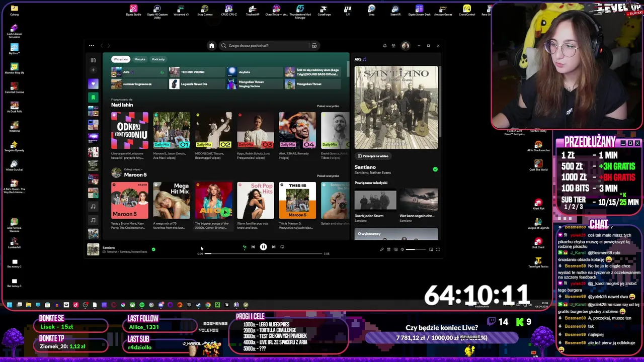Mute using the volume speaker icon
Image resolution: width=644 pixels, height=362 pixels.
tap(403, 249)
